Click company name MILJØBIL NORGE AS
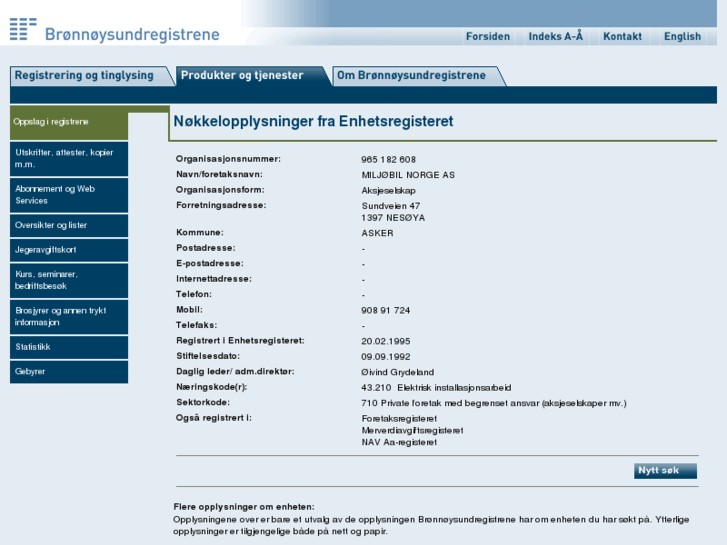This screenshot has height=545, width=727. pos(408,175)
